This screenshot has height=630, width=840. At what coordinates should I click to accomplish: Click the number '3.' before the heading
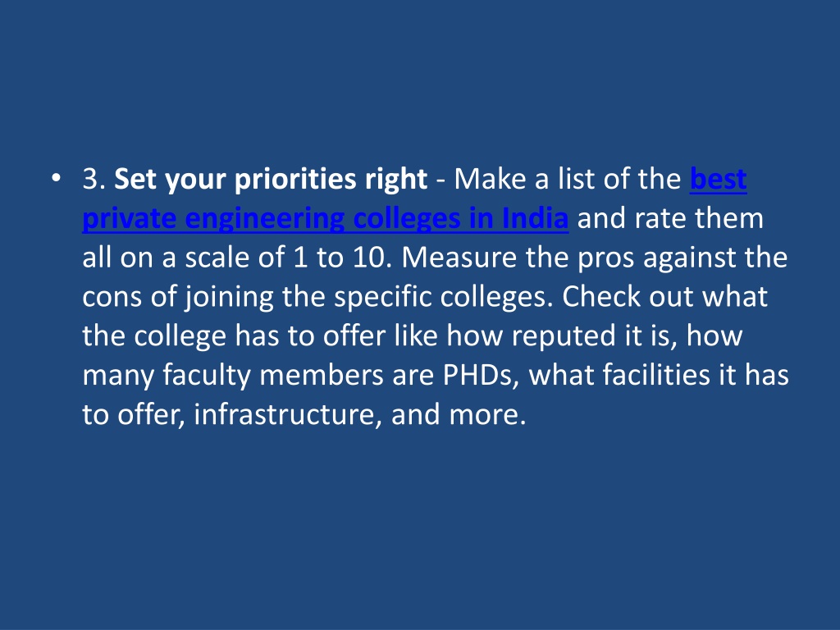[x=94, y=179]
